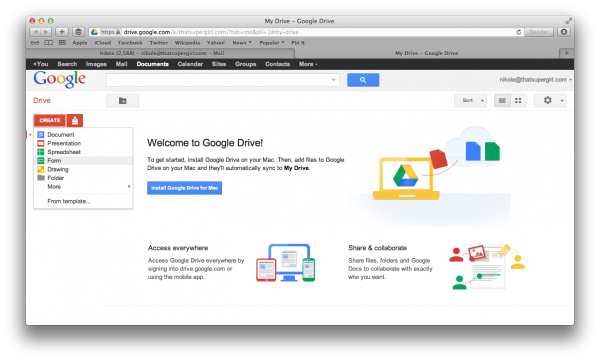
Task: Click the blue search magnifier button
Action: pyautogui.click(x=363, y=80)
